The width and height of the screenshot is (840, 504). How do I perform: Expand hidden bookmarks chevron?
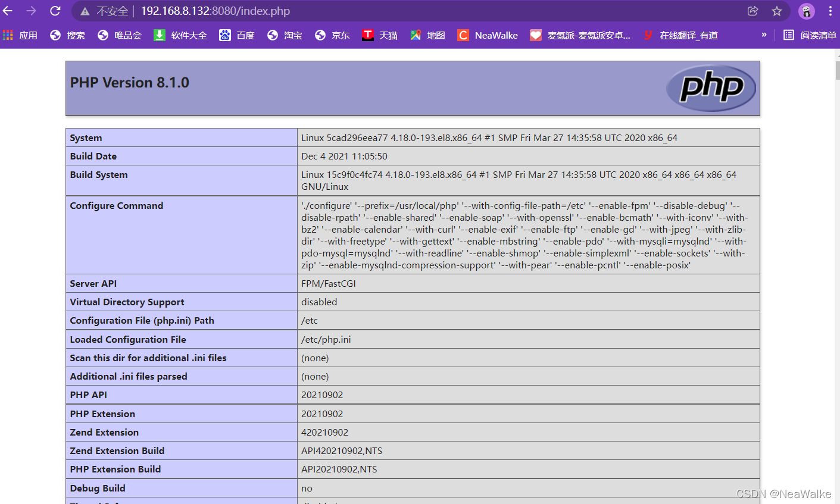[x=764, y=35]
